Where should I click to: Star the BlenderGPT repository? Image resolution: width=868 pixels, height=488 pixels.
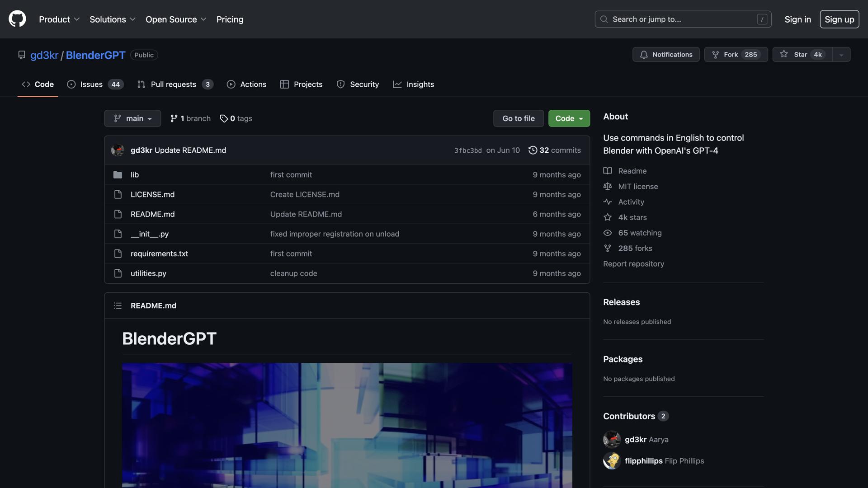click(802, 55)
